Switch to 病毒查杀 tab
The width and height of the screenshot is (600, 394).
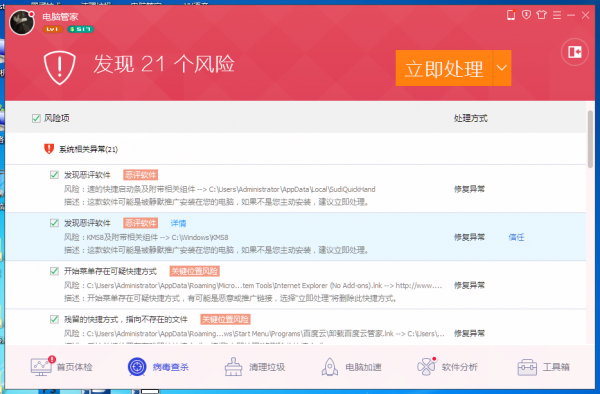[x=158, y=367]
